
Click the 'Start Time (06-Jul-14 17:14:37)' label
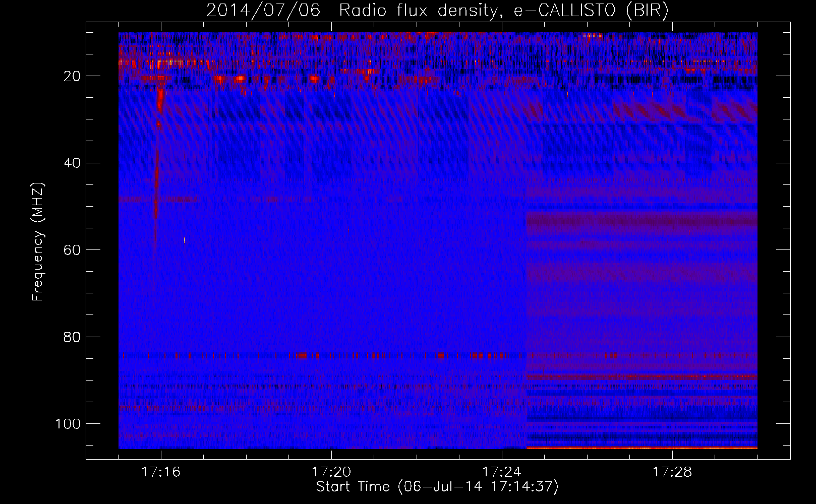pos(437,487)
